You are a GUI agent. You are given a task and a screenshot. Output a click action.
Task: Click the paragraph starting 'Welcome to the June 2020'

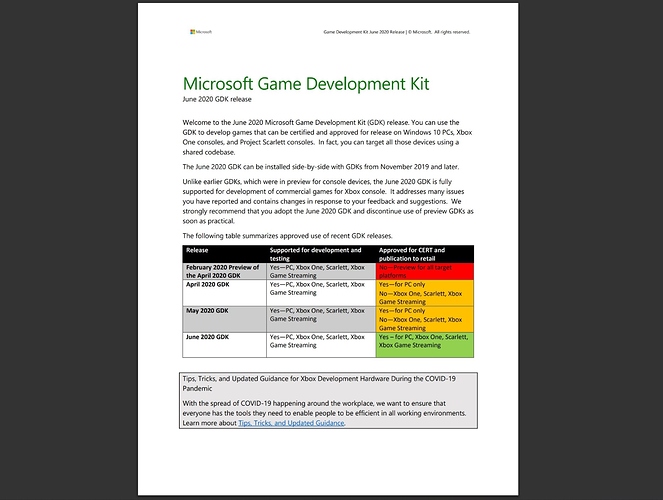(327, 137)
